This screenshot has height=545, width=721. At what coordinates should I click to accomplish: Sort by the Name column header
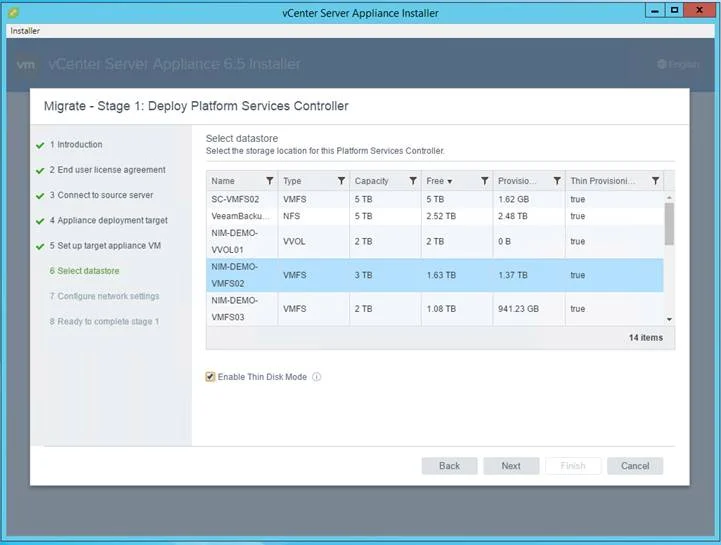click(x=223, y=181)
